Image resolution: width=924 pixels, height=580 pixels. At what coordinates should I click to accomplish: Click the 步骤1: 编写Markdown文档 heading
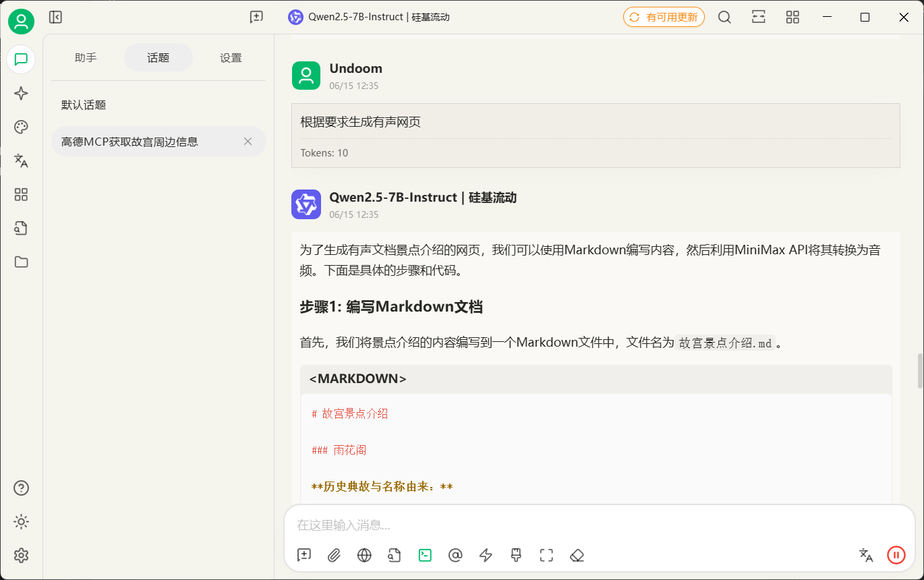391,307
